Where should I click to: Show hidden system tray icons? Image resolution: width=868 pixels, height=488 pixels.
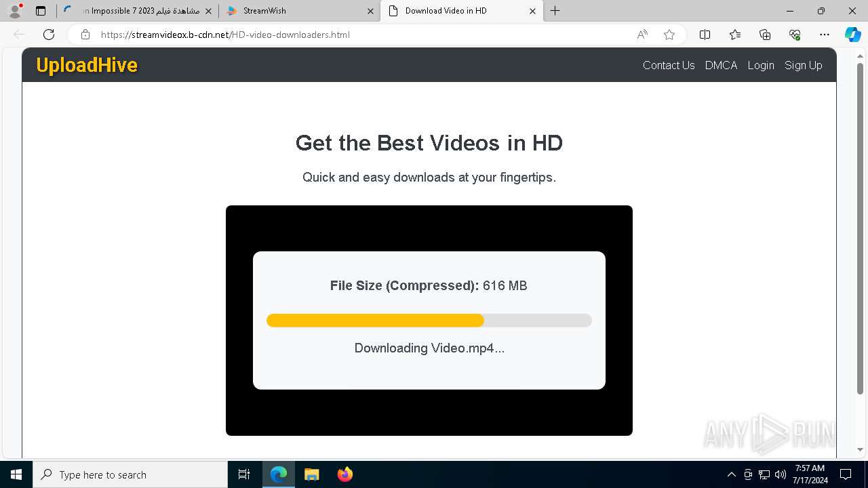click(731, 474)
